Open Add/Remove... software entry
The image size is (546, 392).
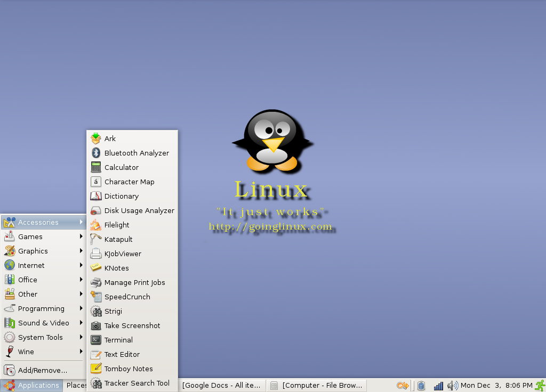(x=44, y=370)
